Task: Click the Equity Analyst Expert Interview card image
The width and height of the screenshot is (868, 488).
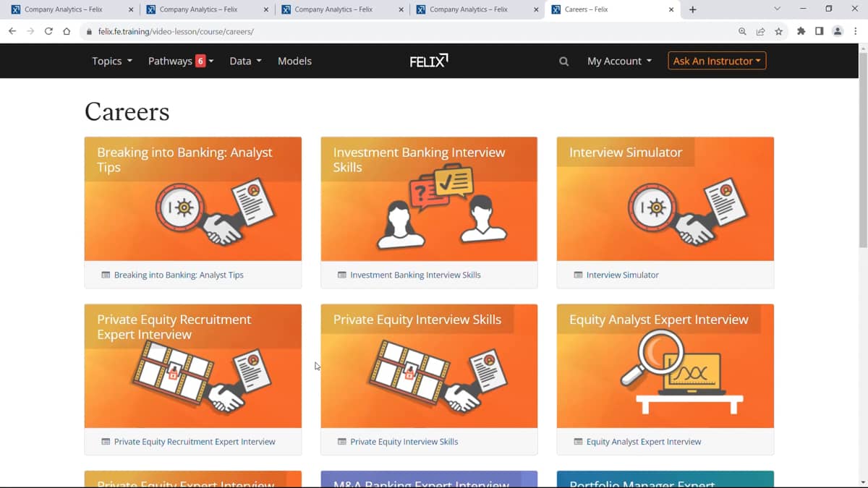Action: point(665,366)
